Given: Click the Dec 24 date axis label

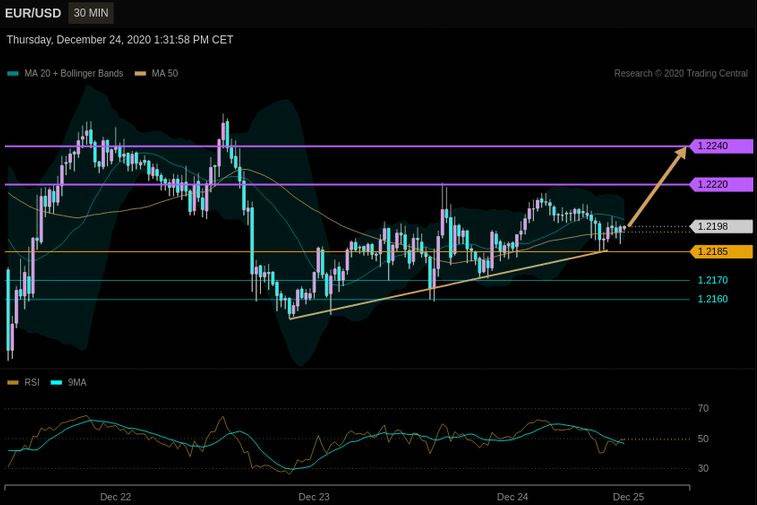Looking at the screenshot, I should click(x=513, y=497).
